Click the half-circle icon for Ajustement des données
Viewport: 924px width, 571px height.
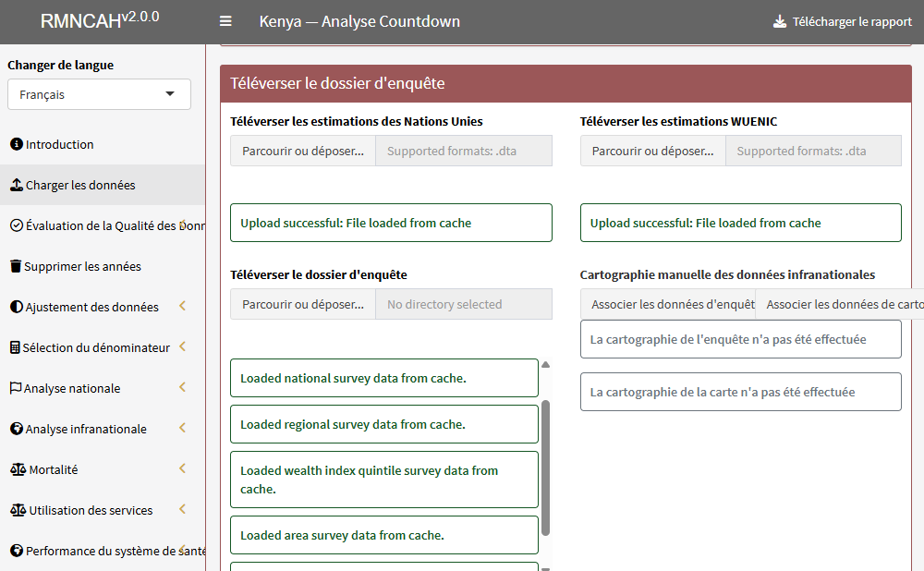click(17, 307)
